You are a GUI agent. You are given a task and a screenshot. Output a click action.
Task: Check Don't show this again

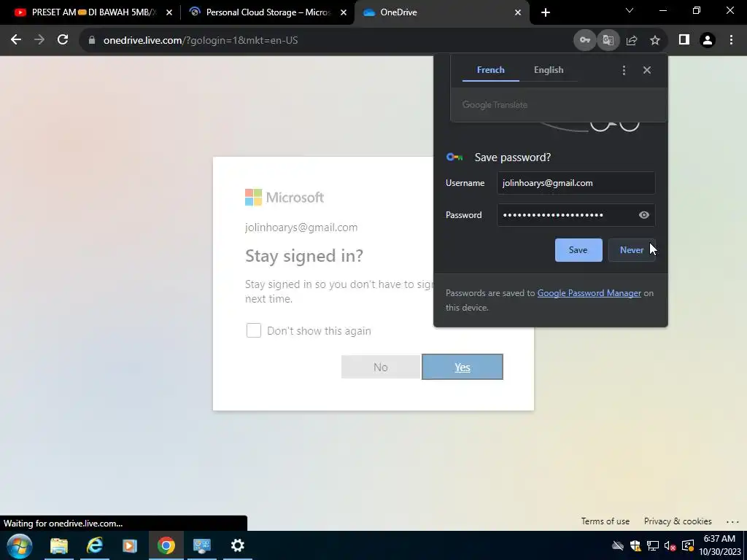(253, 330)
